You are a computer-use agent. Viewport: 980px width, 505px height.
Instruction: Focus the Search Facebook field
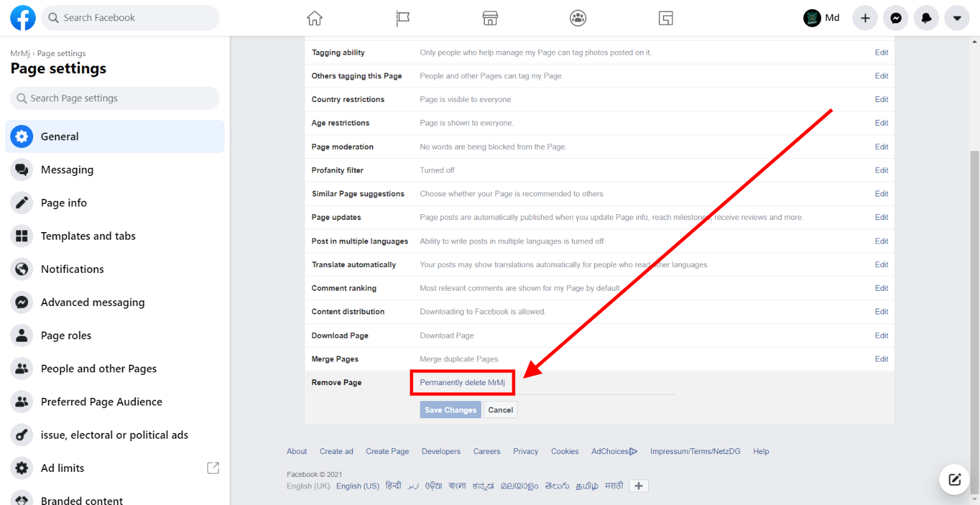point(130,18)
